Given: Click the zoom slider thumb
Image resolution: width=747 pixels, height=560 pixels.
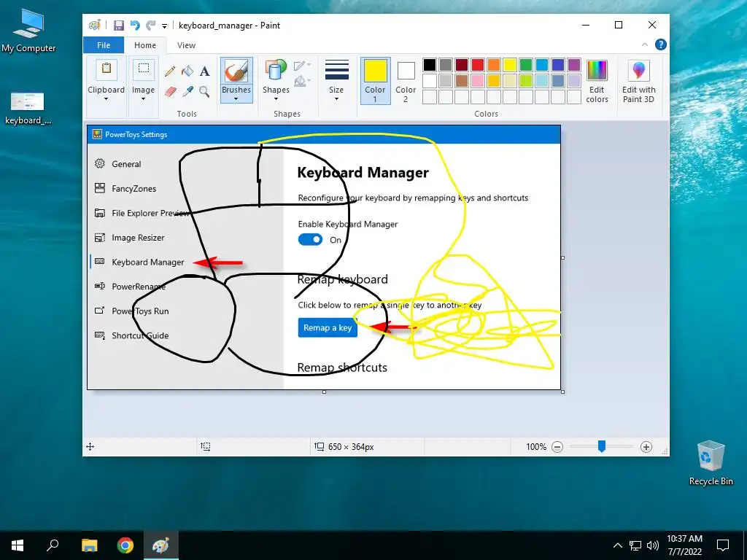Looking at the screenshot, I should pyautogui.click(x=602, y=446).
